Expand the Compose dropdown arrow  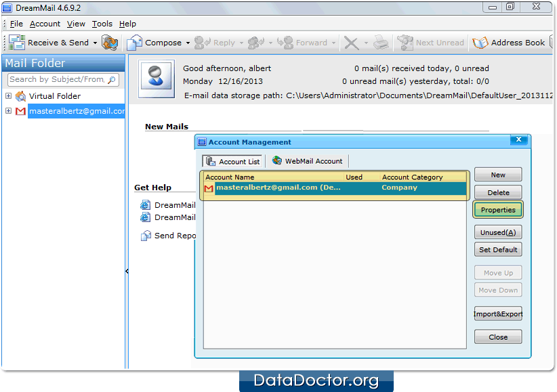point(188,43)
